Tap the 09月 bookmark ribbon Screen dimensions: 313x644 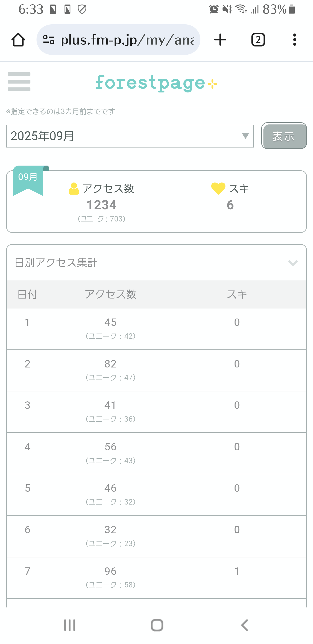(28, 180)
